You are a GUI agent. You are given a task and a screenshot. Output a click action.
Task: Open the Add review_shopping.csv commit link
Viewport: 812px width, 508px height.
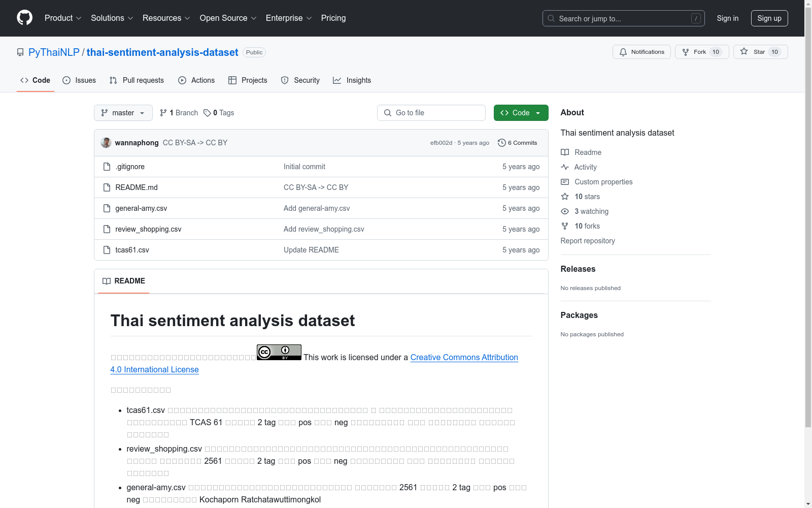[324, 229]
